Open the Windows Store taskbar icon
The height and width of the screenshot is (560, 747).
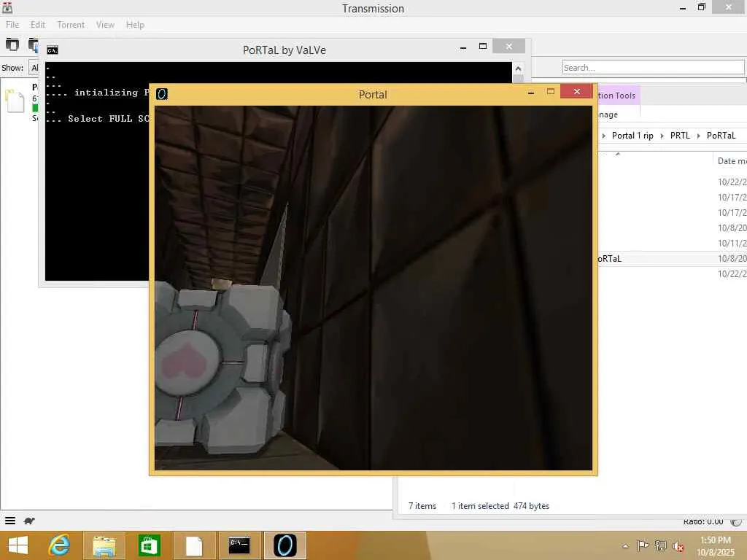[149, 545]
